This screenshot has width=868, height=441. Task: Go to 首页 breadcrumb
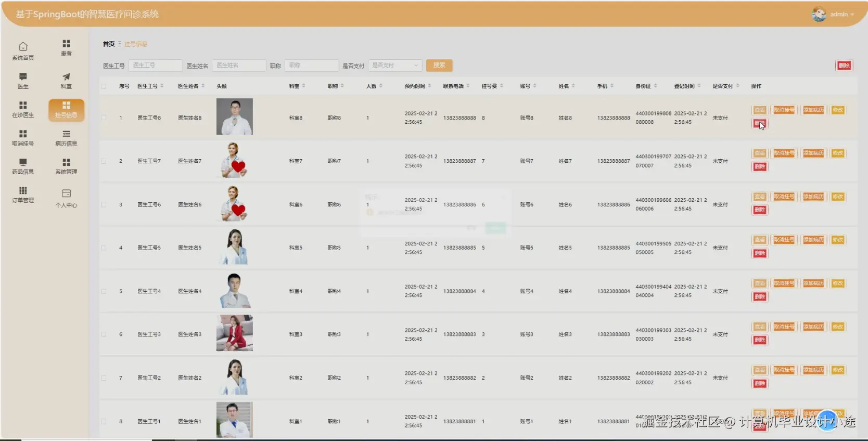pyautogui.click(x=109, y=44)
